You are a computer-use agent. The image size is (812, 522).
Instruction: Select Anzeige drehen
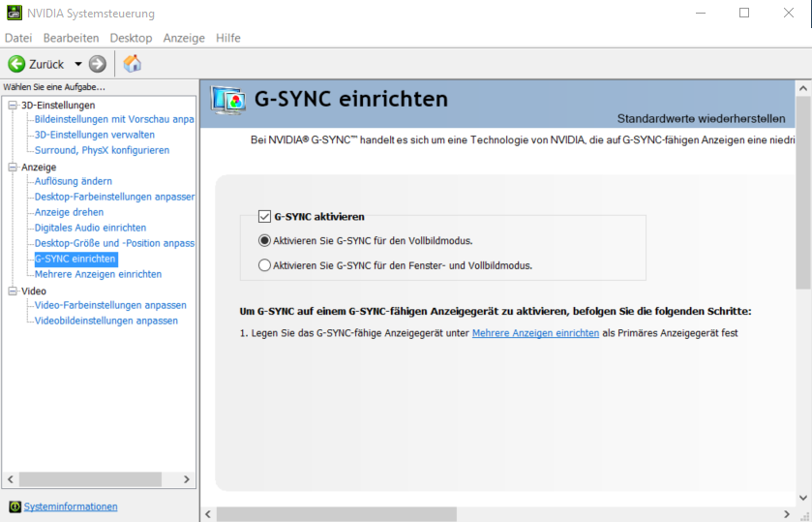coord(70,212)
